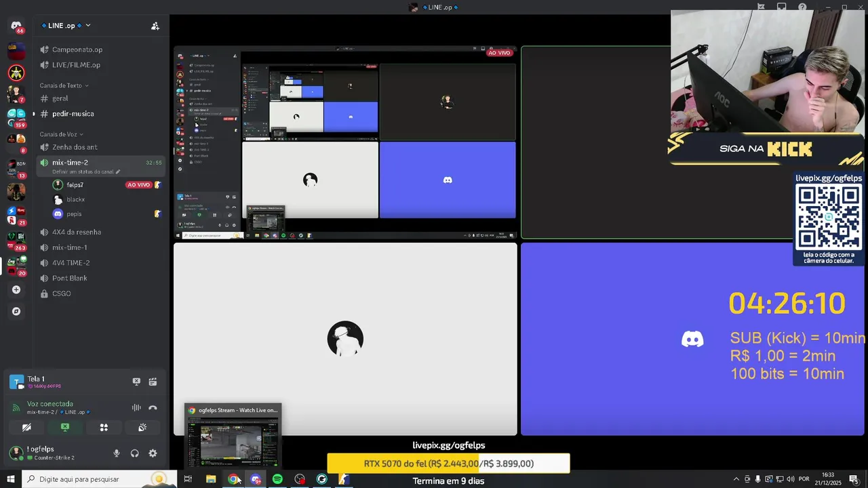Image resolution: width=868 pixels, height=488 pixels.
Task: Open Discord direct messages home icon
Action: (x=16, y=26)
